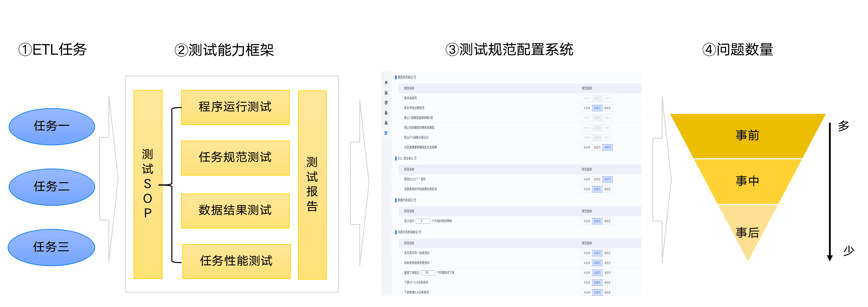This screenshot has width=868, height=307.
Task: Set 分区表需要明确指定生命周期 to 弱规范
Action: pos(597,148)
